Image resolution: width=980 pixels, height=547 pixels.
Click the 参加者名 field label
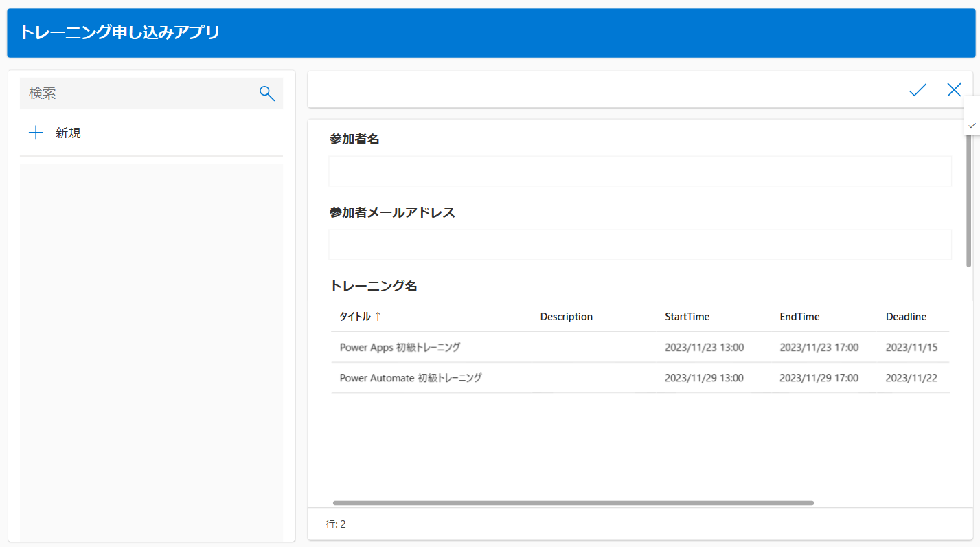[354, 139]
